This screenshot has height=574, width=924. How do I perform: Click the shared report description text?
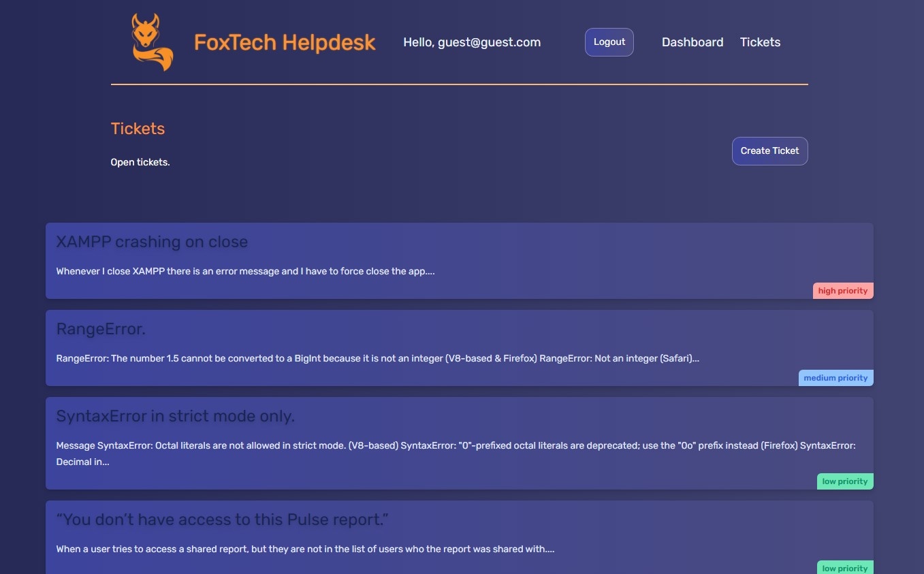tap(305, 549)
